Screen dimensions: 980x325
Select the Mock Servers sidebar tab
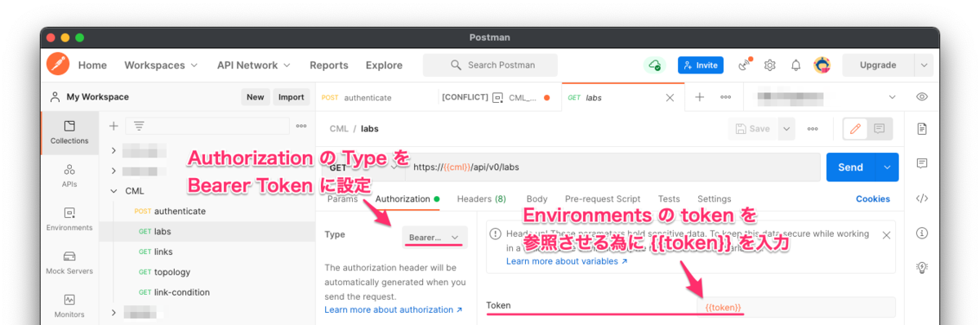pos(69,263)
